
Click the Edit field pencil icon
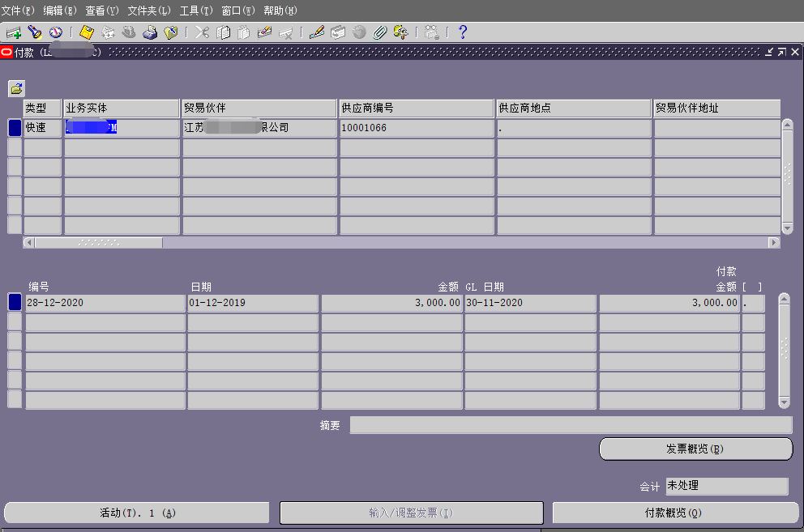[317, 32]
